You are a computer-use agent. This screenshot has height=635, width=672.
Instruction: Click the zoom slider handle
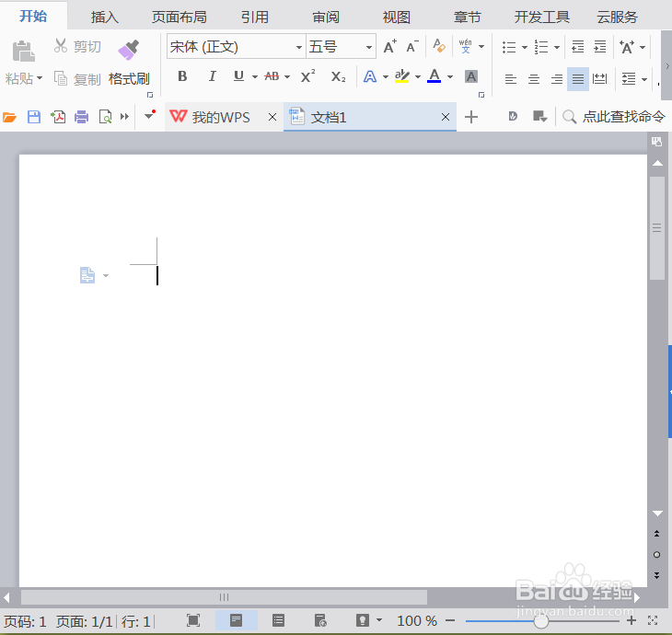[x=541, y=620]
